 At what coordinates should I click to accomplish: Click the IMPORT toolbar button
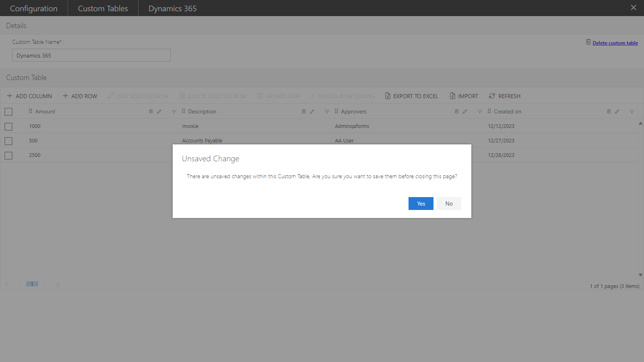pyautogui.click(x=464, y=96)
